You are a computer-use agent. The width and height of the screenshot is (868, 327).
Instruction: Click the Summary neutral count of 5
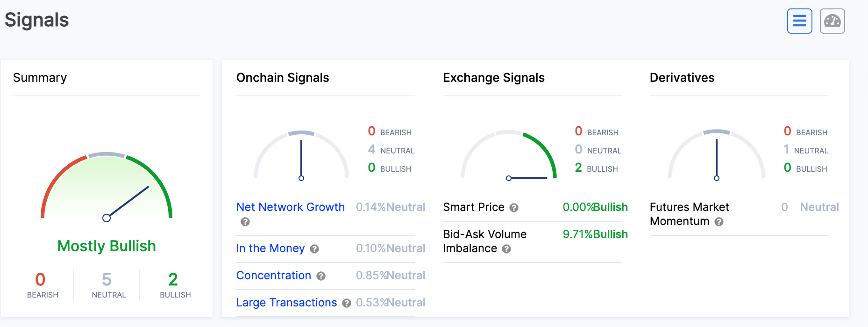coord(107,280)
